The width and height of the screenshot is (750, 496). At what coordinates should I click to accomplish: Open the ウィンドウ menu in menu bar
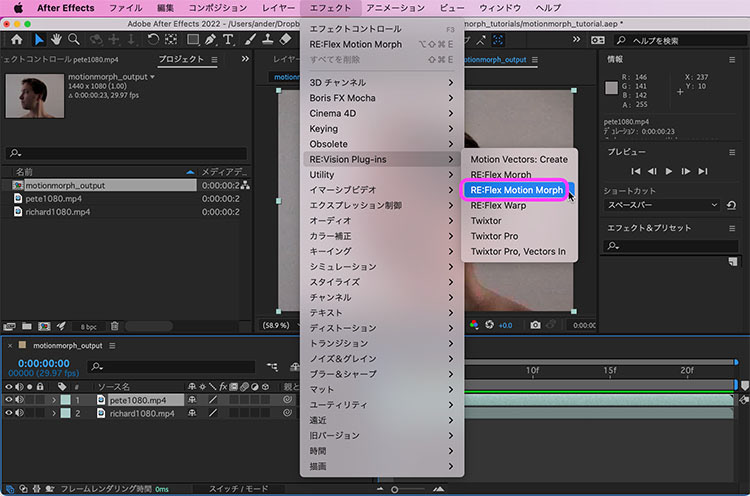[500, 8]
